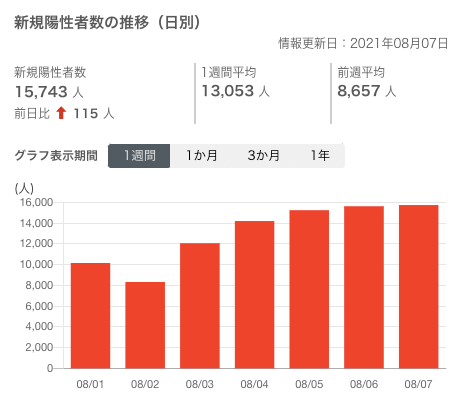Switch graph period to 3か月
The height and width of the screenshot is (403, 469).
[x=263, y=156]
